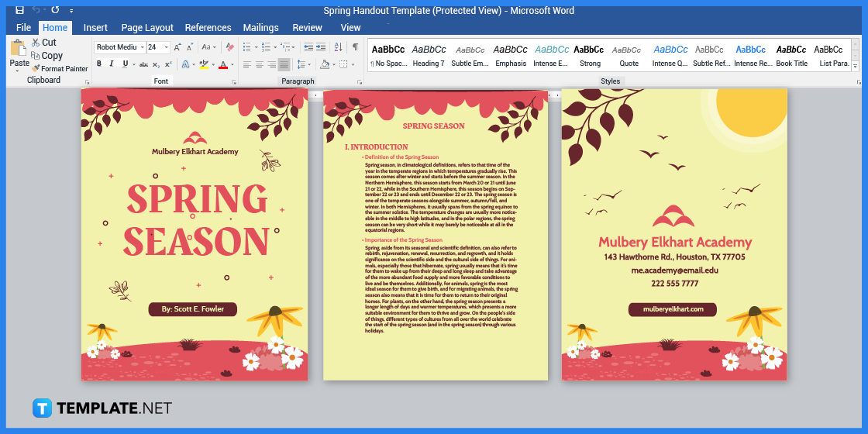The width and height of the screenshot is (868, 434).
Task: Click the Sort A-Z icon
Action: [339, 47]
